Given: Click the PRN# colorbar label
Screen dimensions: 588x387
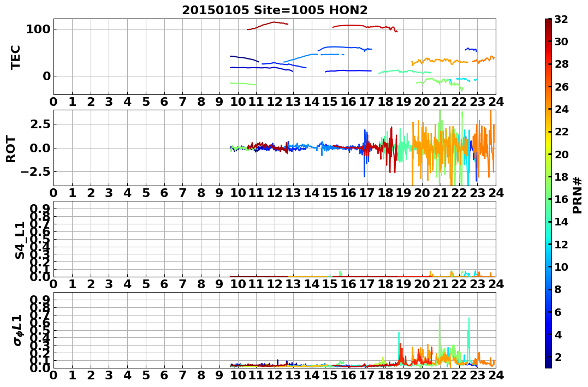Looking at the screenshot, I should 578,195.
